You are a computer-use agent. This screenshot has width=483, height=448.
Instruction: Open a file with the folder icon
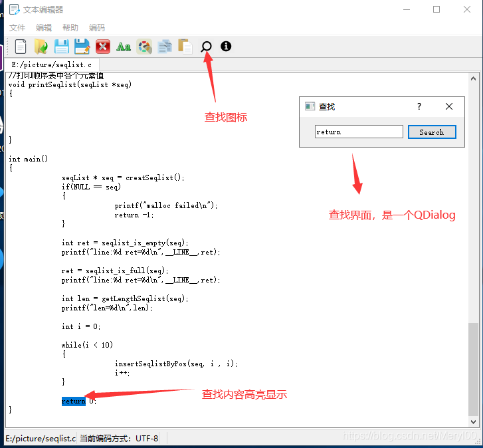(x=41, y=47)
